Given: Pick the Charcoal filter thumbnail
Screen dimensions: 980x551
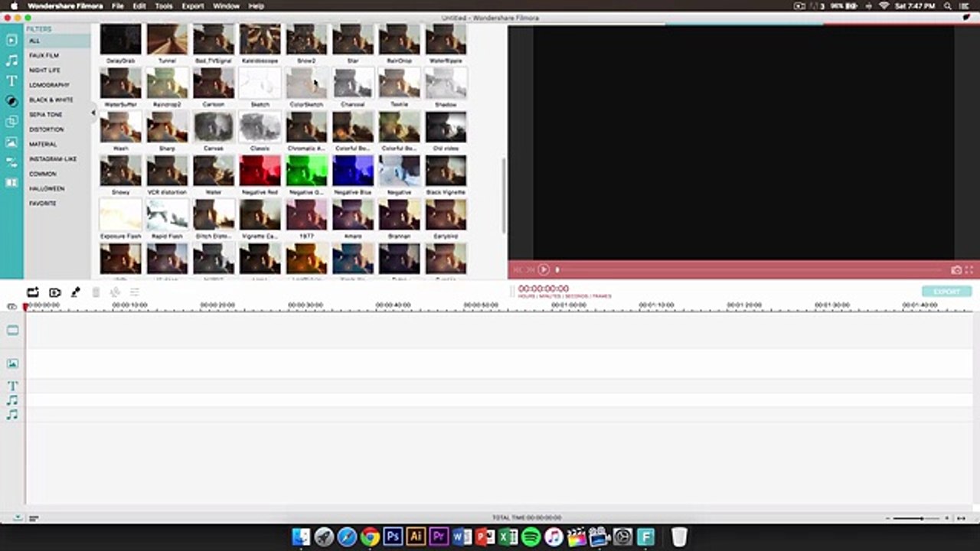Looking at the screenshot, I should point(353,83).
